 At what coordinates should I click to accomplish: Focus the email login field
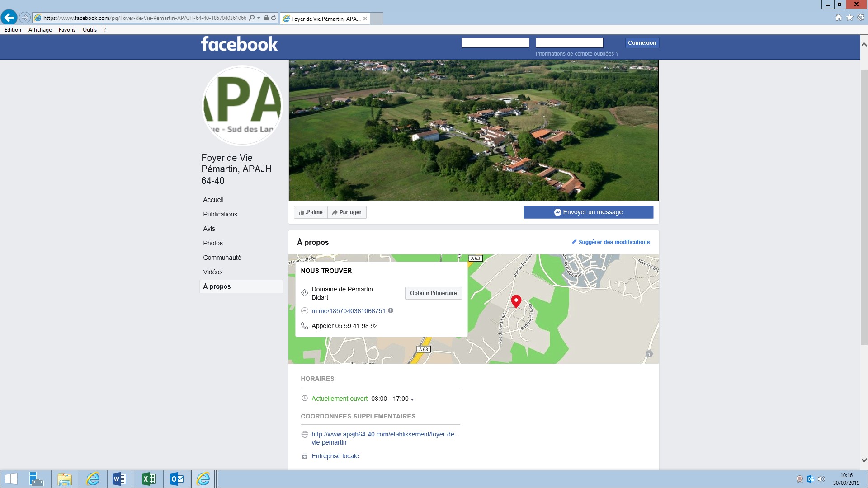coord(495,42)
